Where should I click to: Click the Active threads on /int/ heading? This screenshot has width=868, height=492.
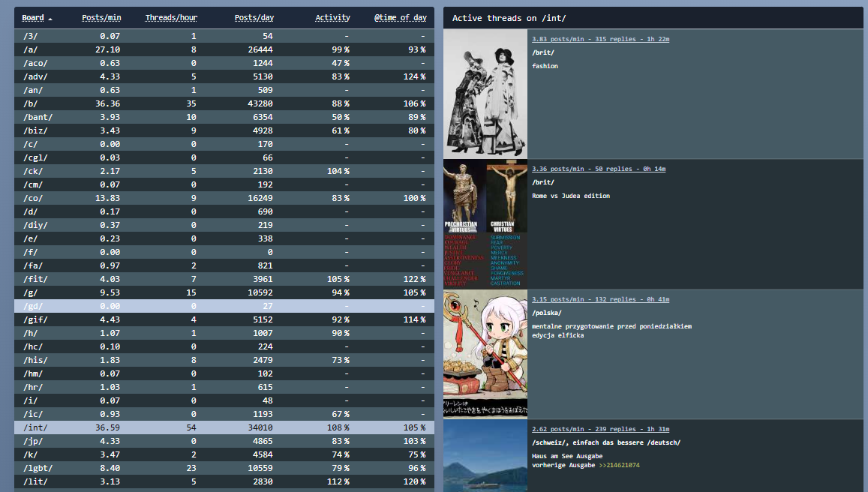pos(509,18)
